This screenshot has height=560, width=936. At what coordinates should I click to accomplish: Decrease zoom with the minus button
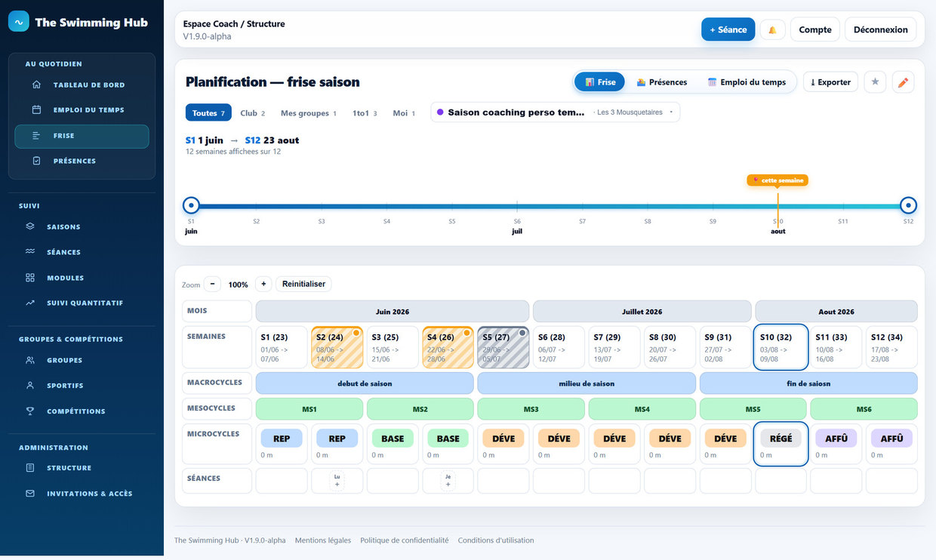pos(212,284)
